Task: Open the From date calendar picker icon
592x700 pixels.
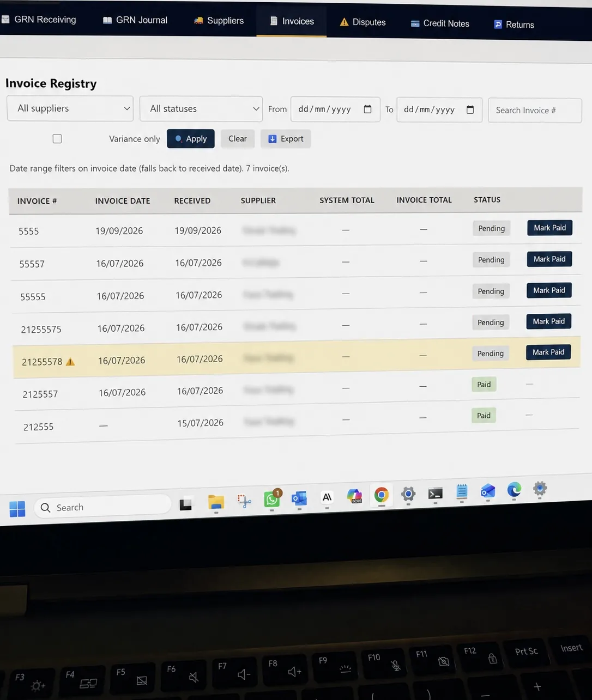Action: (x=367, y=109)
